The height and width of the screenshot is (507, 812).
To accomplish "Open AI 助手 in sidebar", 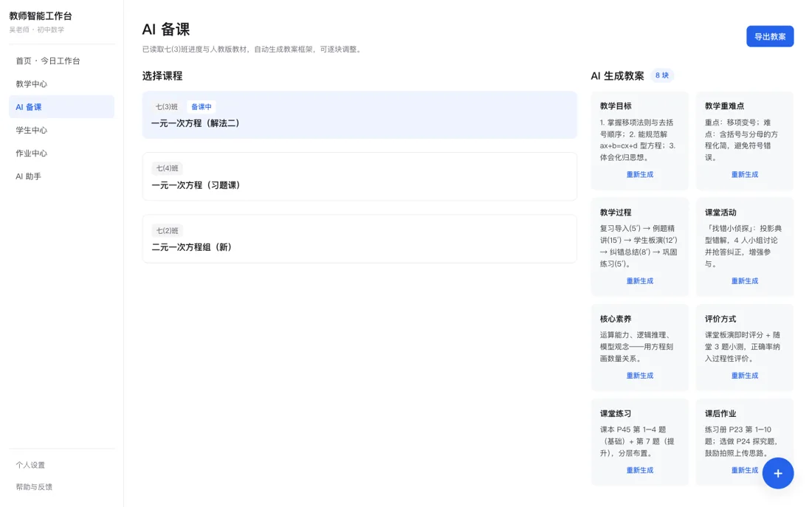I will tap(61, 176).
